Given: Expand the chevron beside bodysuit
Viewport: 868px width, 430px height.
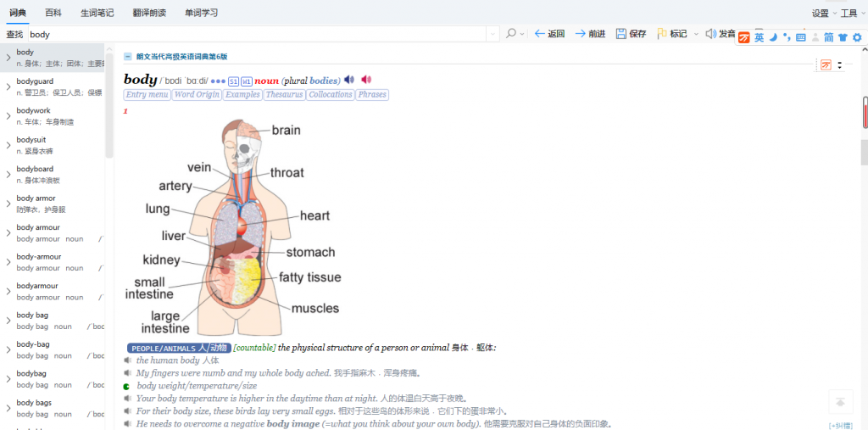Looking at the screenshot, I should pos(8,145).
